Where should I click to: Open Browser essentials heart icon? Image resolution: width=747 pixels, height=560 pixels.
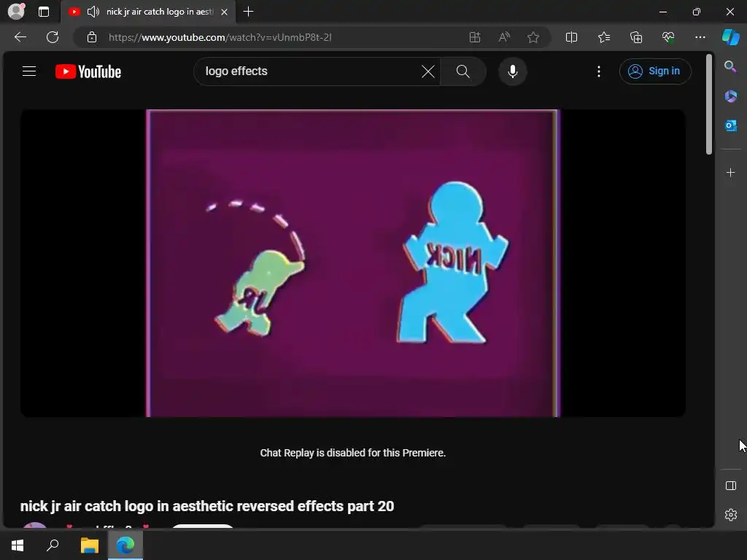[x=668, y=37]
